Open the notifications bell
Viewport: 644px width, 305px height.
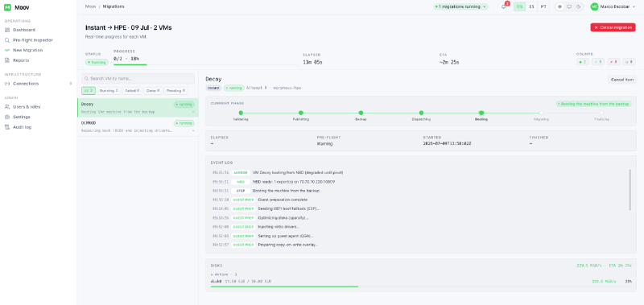(504, 7)
